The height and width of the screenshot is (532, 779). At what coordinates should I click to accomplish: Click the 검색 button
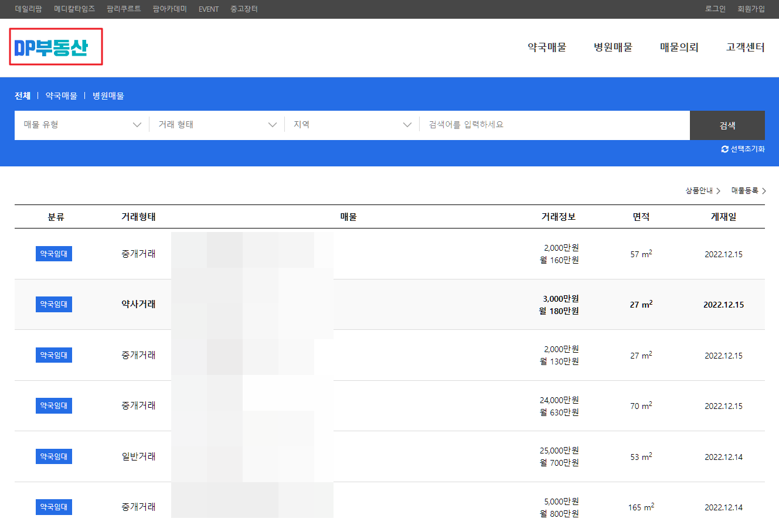[x=727, y=125]
